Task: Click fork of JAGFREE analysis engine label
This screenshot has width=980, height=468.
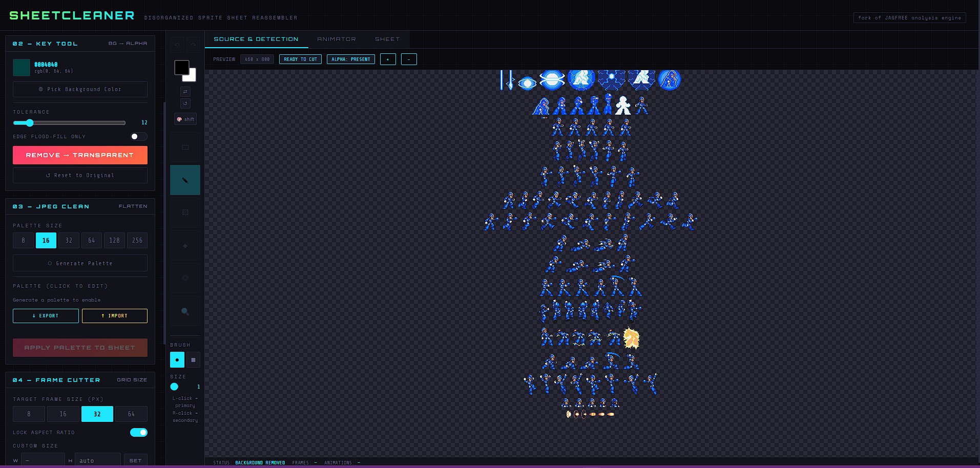Action: pos(910,17)
